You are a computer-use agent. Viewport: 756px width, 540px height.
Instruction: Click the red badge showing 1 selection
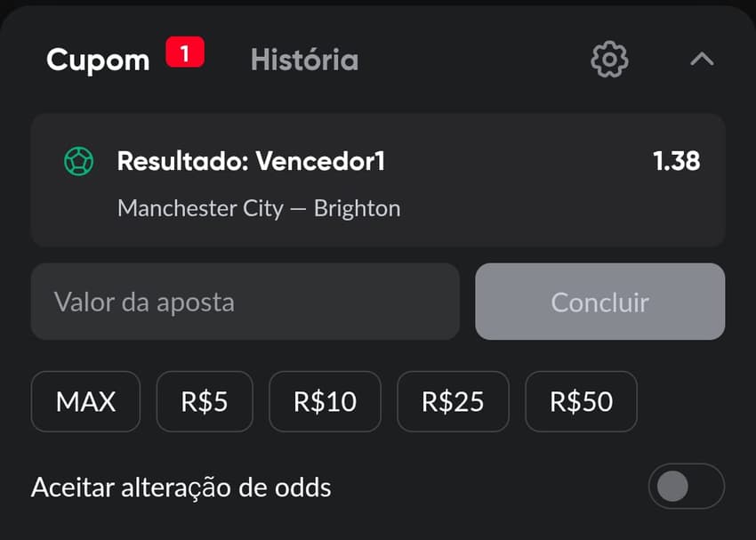pos(185,52)
